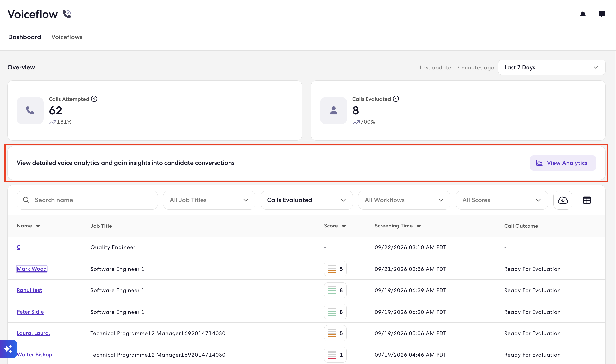This screenshot has height=364, width=616.
Task: Click the 700% trend value
Action: (368, 122)
